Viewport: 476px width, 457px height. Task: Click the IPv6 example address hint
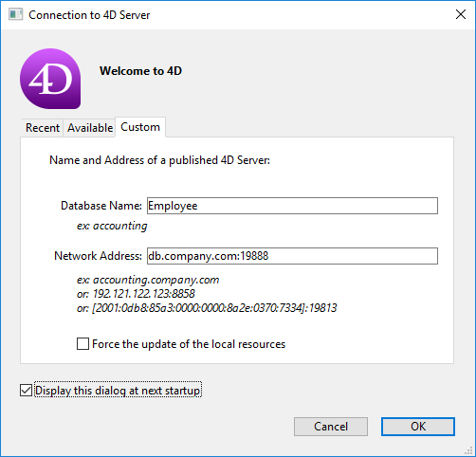pos(207,308)
